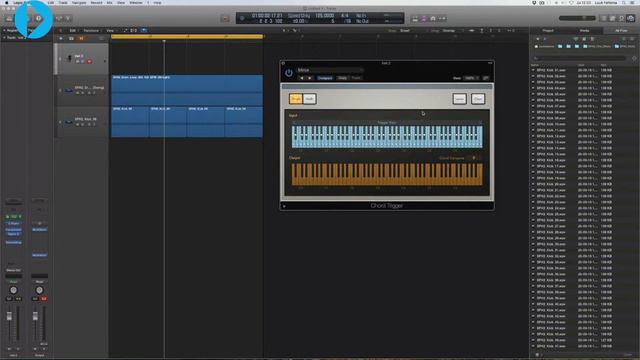
Task: Open the Compressor slot on the left channel strip
Action: point(13,230)
